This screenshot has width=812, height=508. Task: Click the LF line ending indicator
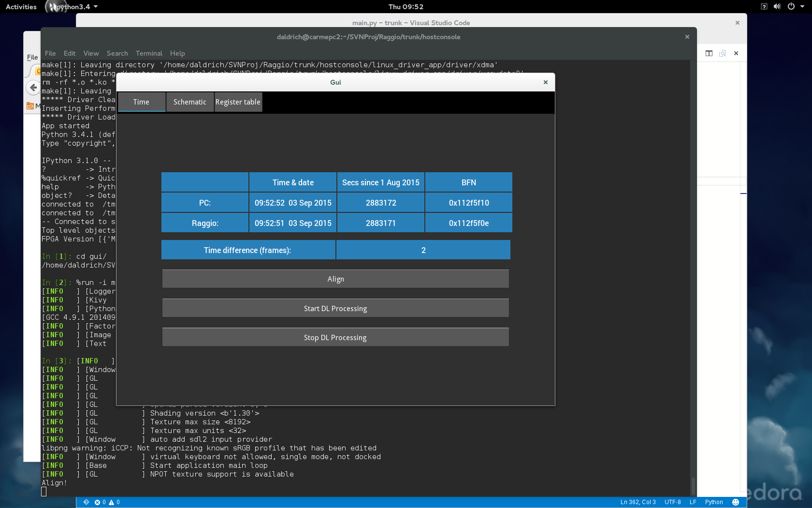[x=693, y=502]
